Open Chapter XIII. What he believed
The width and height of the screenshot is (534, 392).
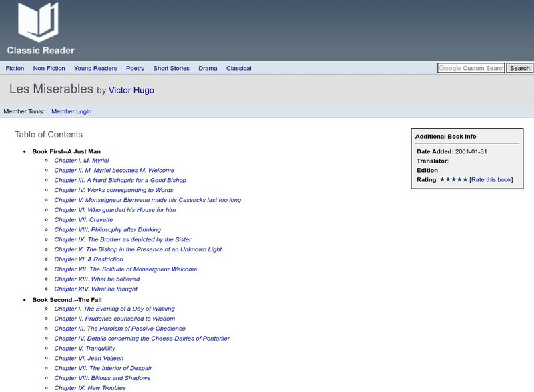[97, 279]
